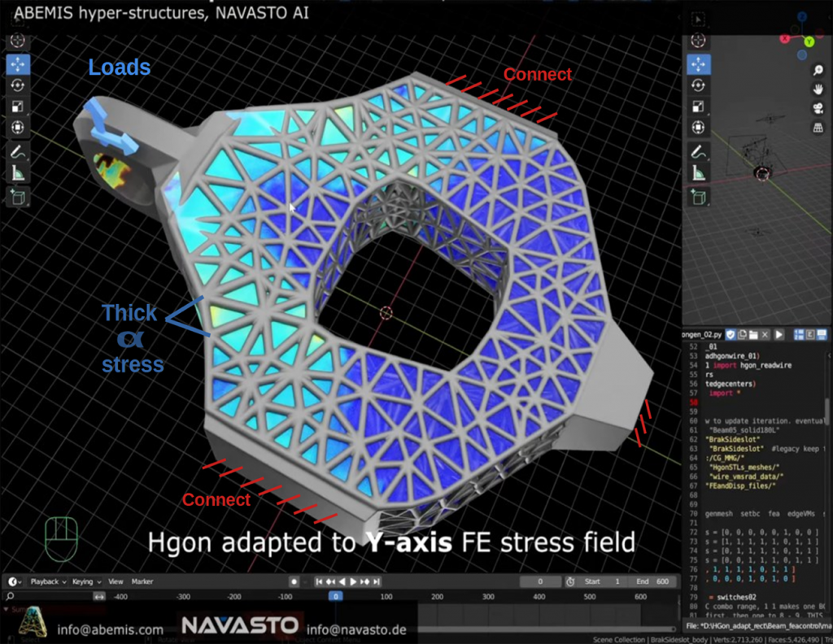
Task: Toggle line numbers in the text editor
Action: (x=798, y=334)
